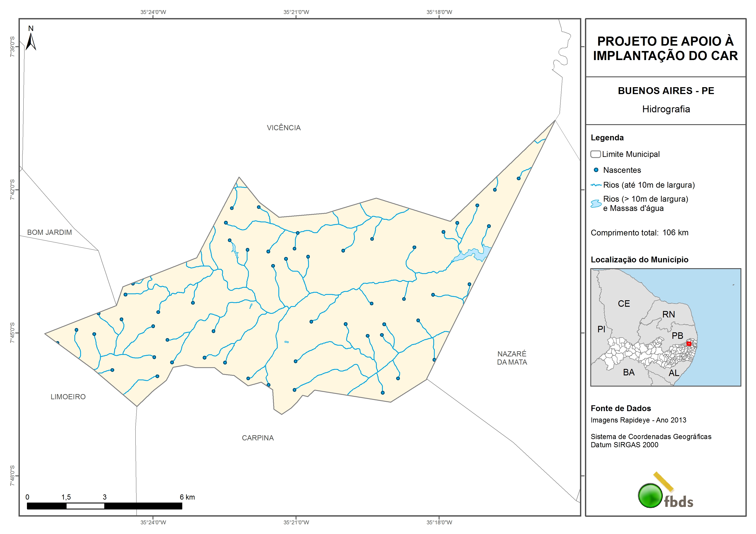This screenshot has height=534, width=756.
Task: Click the scale bar at the bottom left
Action: click(104, 506)
